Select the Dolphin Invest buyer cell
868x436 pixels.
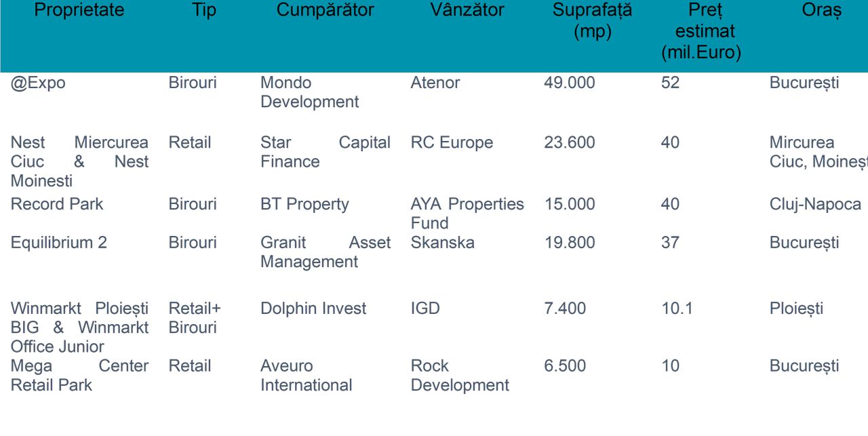(x=313, y=309)
